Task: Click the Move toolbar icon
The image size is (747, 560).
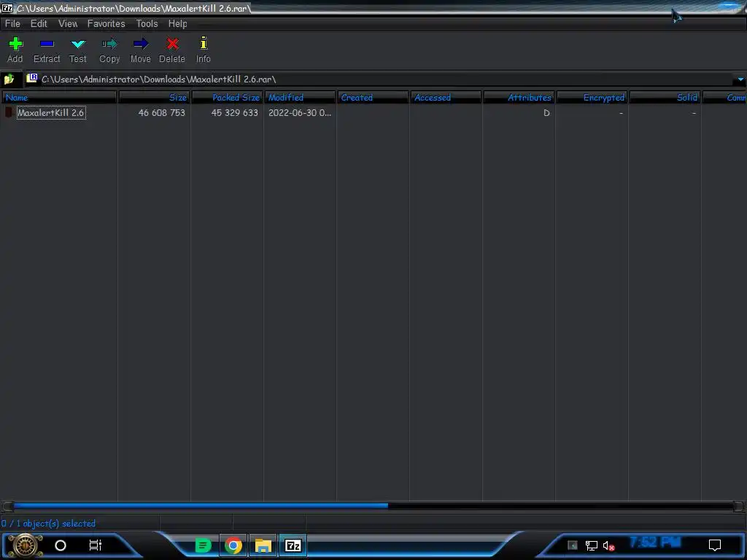Action: click(141, 49)
